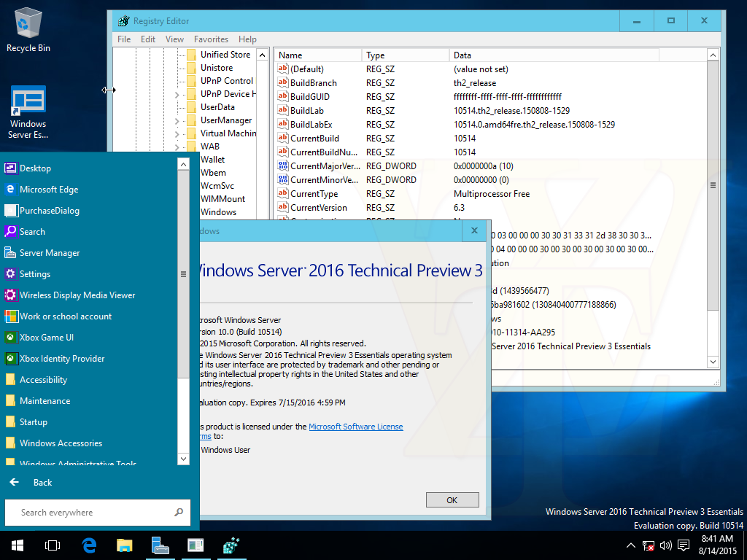Image resolution: width=747 pixels, height=560 pixels.
Task: Open the Help menu in Registry Editor
Action: [x=247, y=39]
